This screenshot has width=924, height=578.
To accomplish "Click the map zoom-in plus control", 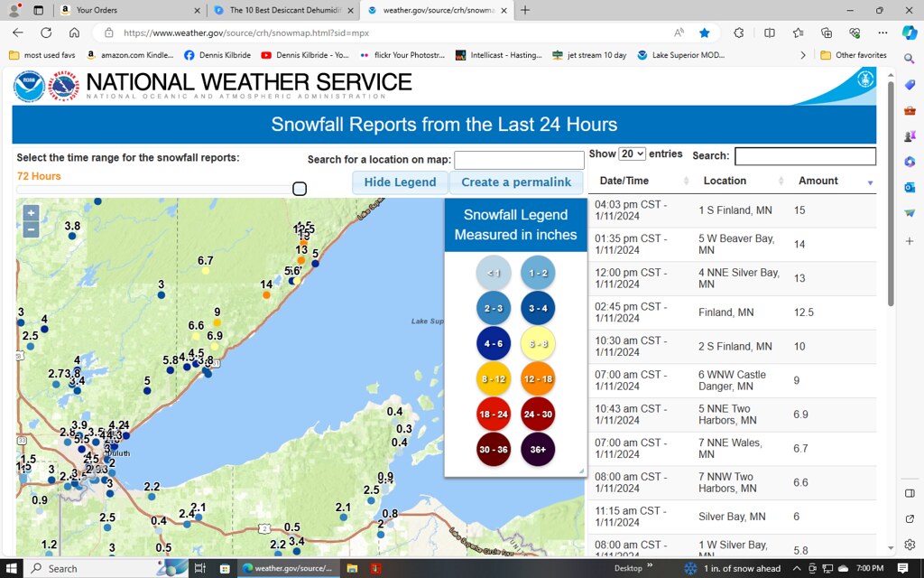I will pyautogui.click(x=31, y=212).
